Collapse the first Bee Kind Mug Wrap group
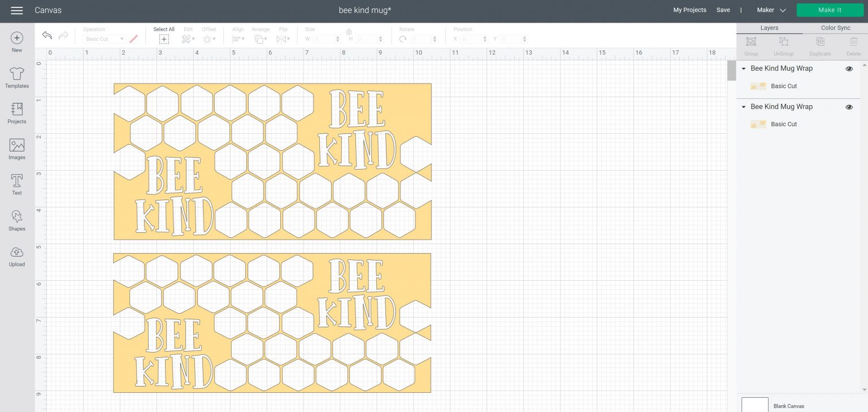868x412 pixels. click(744, 69)
